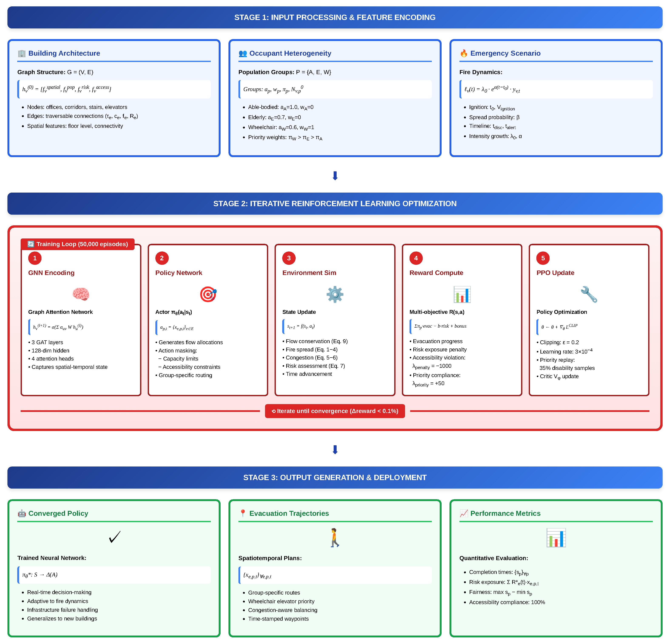Click the Stage 1 Input Processing header
Image resolution: width=669 pixels, height=644 pixels.
334,17
